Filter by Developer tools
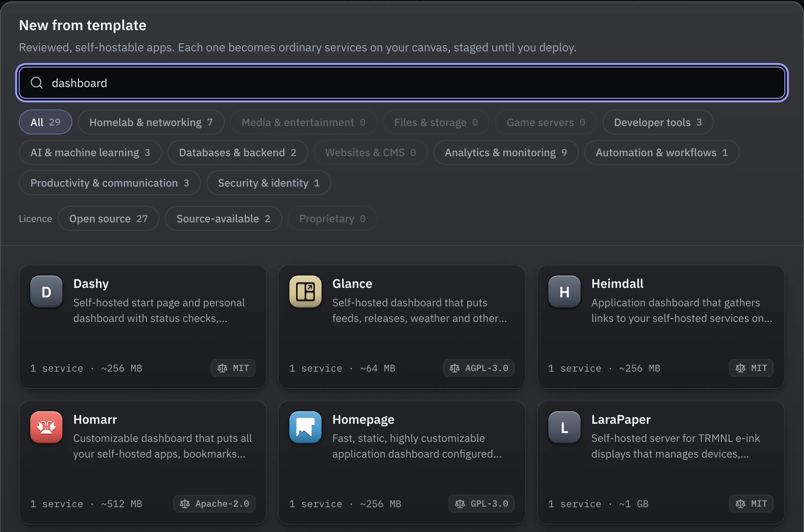 tap(658, 122)
